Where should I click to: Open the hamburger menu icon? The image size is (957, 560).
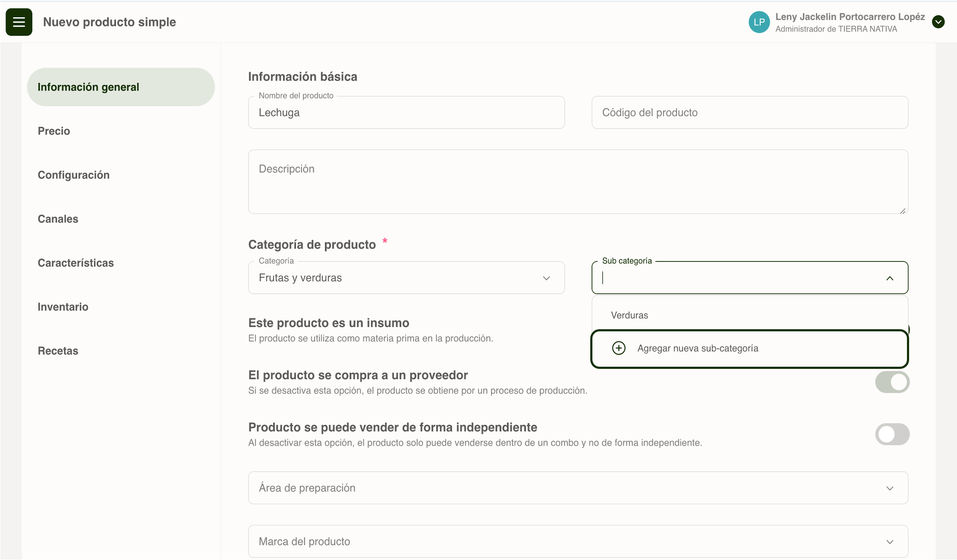[19, 22]
